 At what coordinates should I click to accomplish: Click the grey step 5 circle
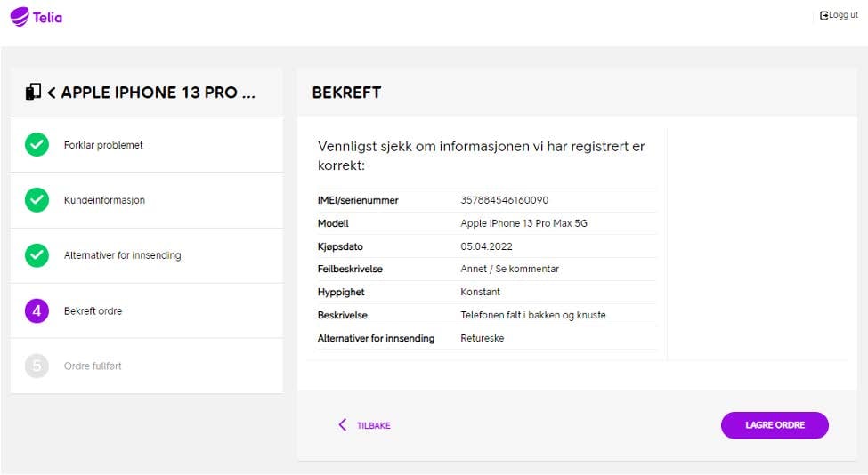[x=37, y=366]
